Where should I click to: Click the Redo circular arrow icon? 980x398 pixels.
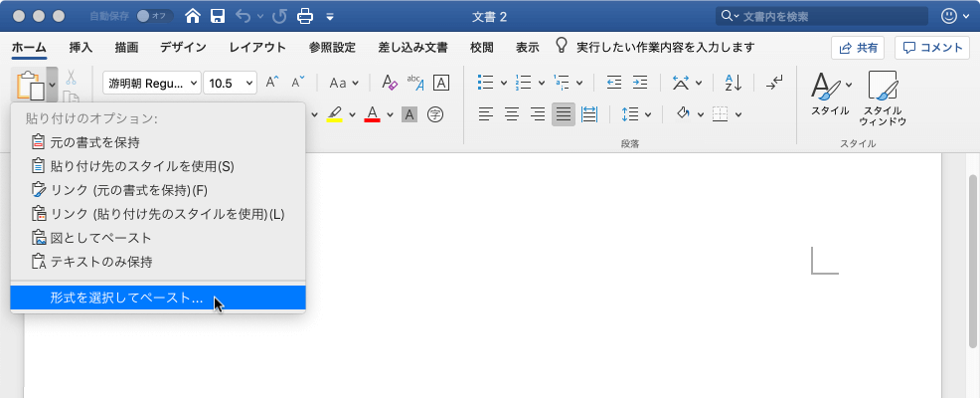coord(279,16)
